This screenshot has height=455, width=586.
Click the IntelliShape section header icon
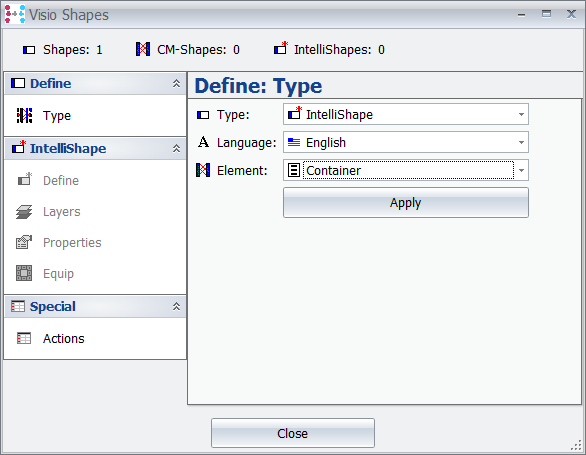coord(19,147)
